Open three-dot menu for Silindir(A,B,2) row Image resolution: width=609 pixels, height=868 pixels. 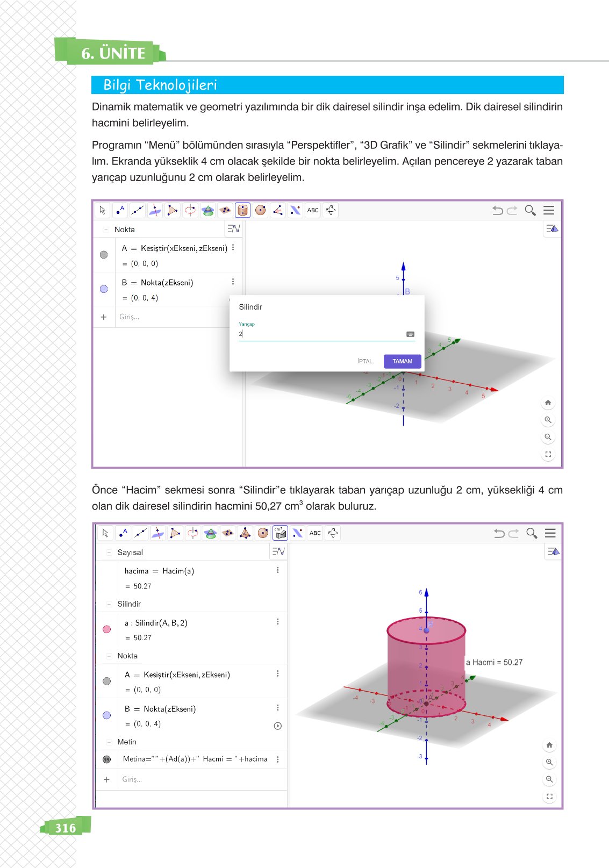[277, 621]
